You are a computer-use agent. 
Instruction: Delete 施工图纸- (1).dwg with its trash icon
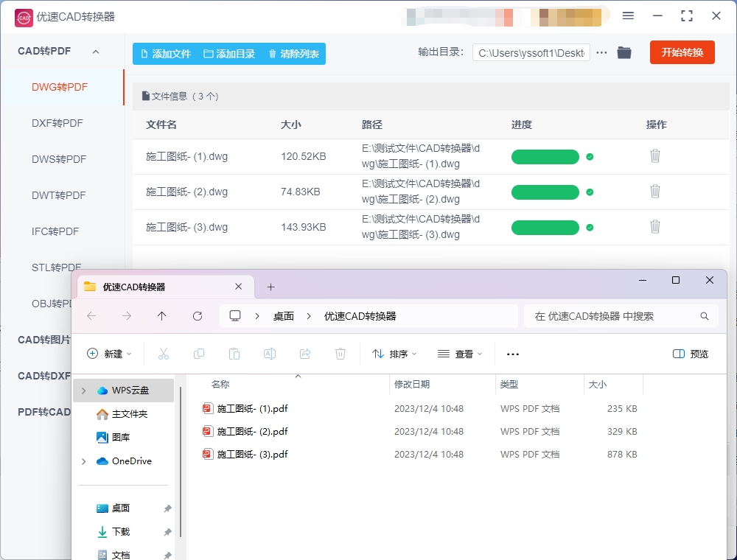pyautogui.click(x=654, y=156)
